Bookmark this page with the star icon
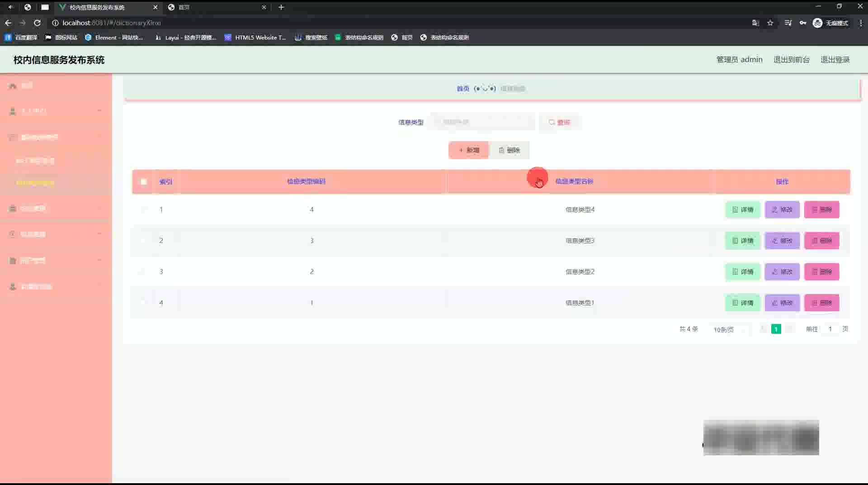The width and height of the screenshot is (868, 485). click(x=770, y=23)
